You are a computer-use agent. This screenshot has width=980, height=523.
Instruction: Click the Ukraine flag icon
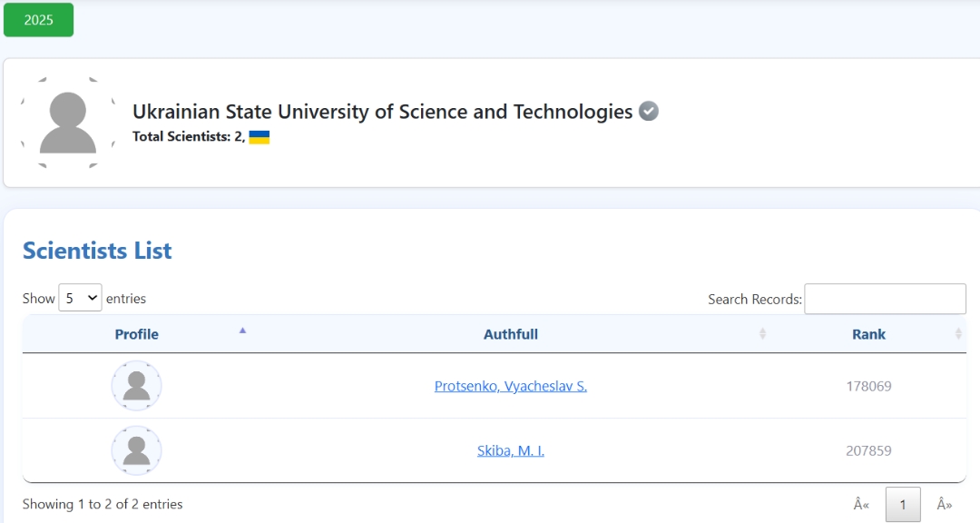(x=260, y=137)
